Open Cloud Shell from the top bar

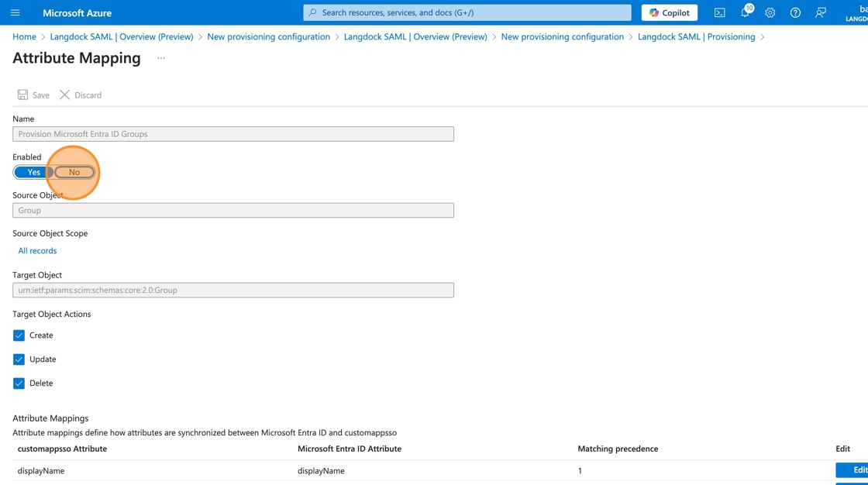[x=719, y=12]
